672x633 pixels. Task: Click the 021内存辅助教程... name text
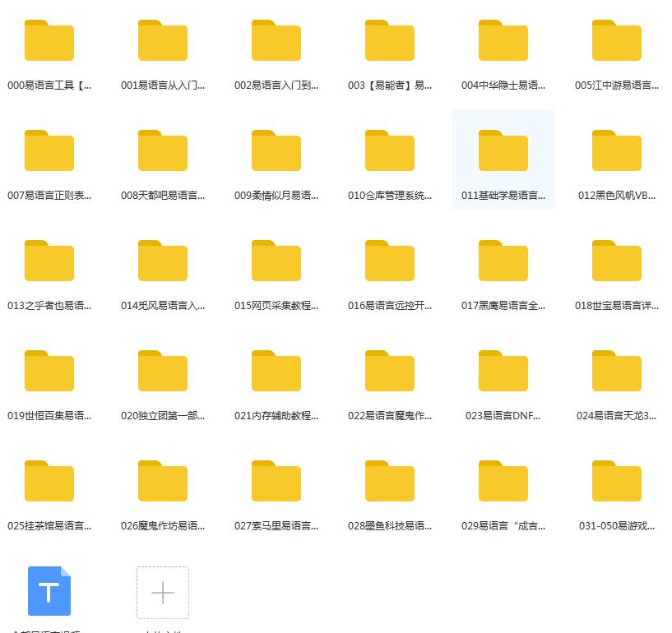pyautogui.click(x=276, y=415)
